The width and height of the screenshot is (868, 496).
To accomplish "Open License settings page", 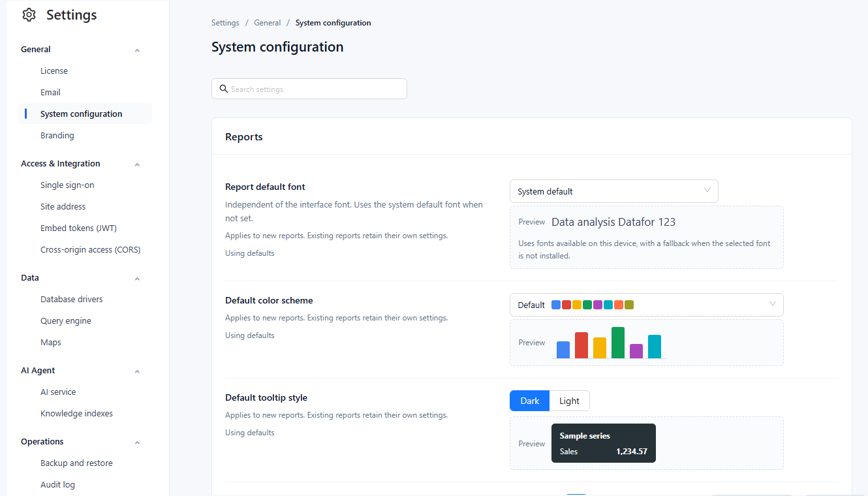I will 54,70.
